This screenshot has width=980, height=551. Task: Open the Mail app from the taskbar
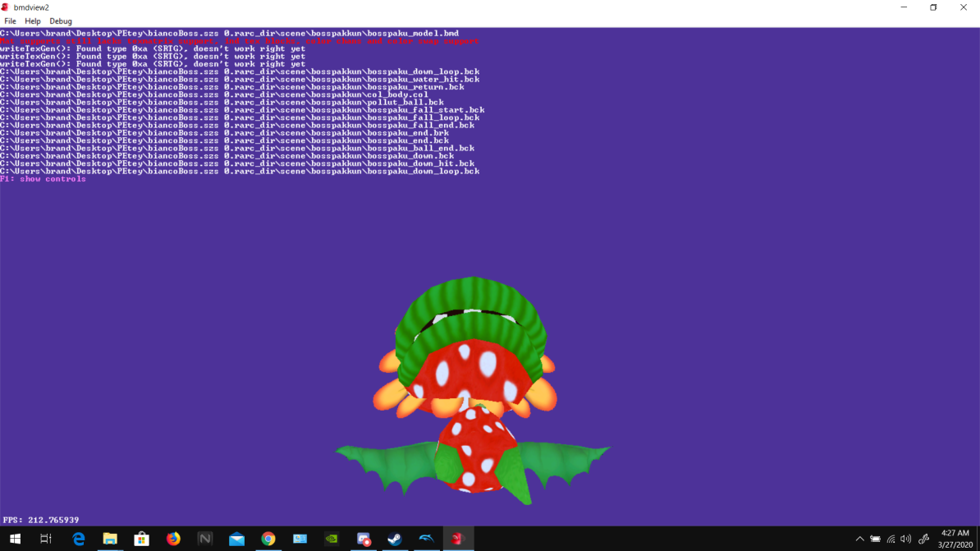(x=237, y=539)
